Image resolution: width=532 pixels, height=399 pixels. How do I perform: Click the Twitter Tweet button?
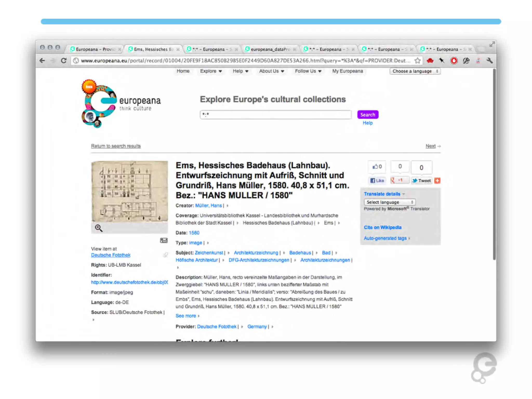click(x=421, y=181)
